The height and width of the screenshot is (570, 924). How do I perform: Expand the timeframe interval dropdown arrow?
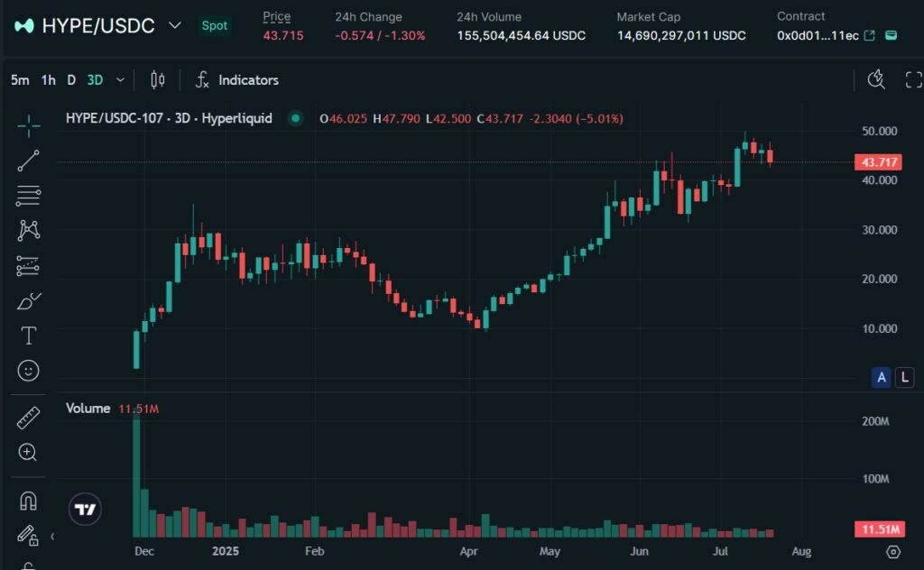[120, 79]
